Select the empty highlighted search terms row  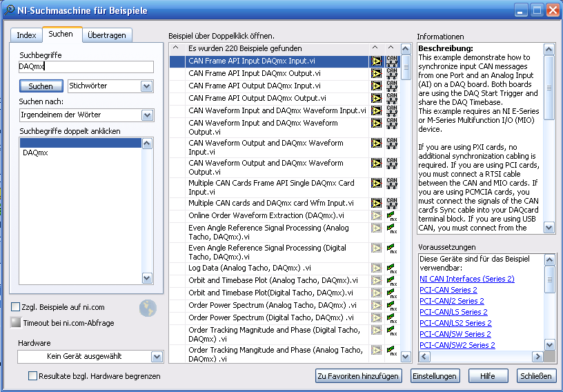[81, 143]
